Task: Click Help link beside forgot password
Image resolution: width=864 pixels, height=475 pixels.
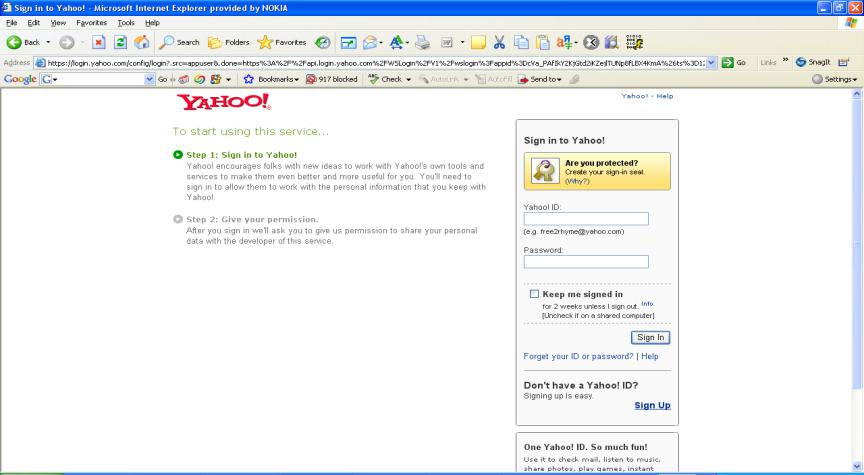Action: tap(650, 356)
